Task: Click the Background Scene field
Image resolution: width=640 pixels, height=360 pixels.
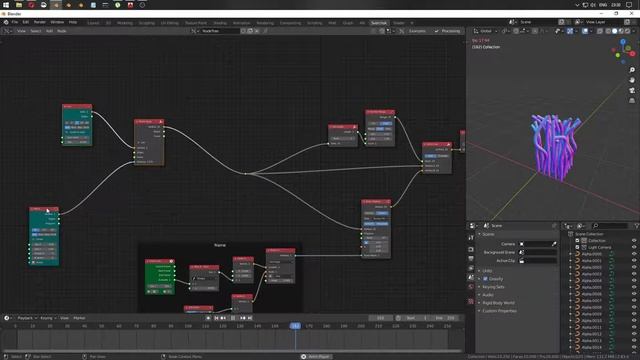Action: [x=538, y=252]
